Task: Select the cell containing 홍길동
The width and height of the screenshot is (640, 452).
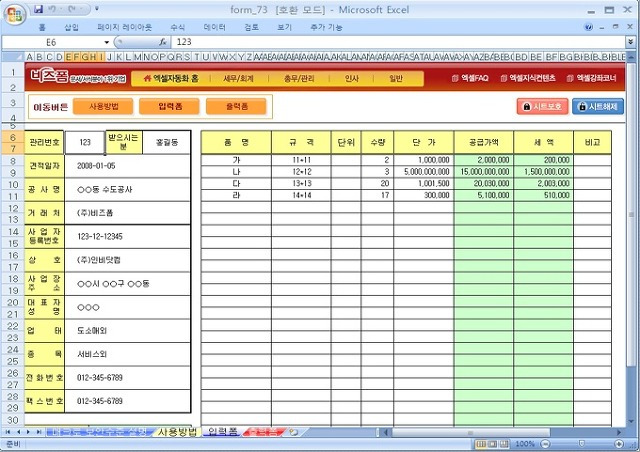Action: 167,142
